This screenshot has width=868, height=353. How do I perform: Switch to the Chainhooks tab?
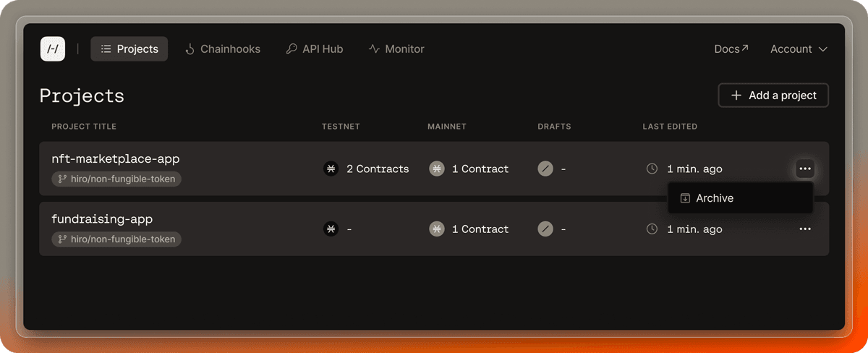pos(223,49)
